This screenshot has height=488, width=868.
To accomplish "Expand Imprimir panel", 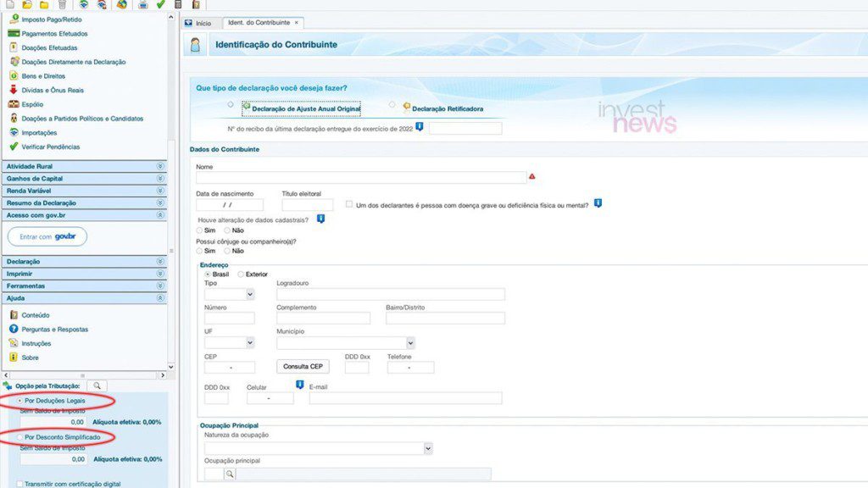I will click(160, 274).
